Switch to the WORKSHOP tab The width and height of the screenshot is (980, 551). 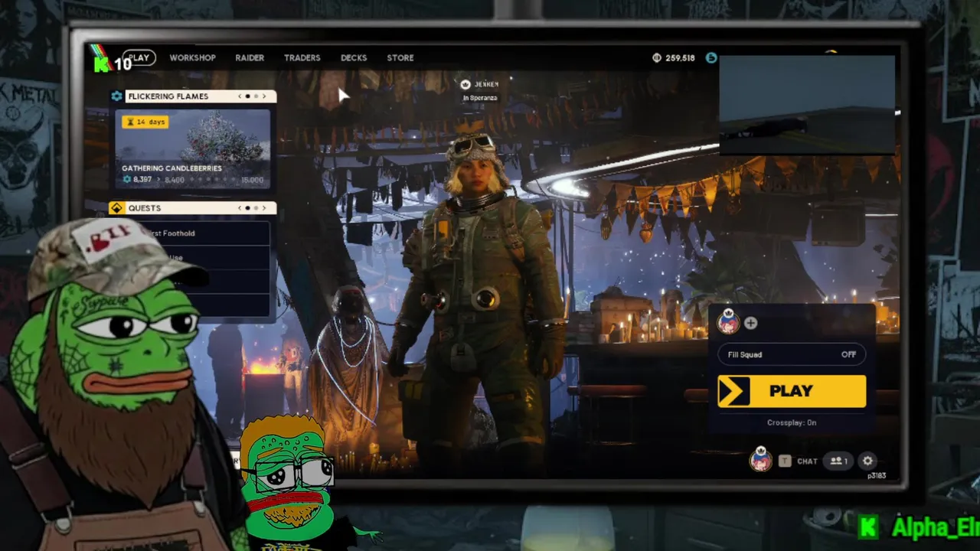point(192,57)
